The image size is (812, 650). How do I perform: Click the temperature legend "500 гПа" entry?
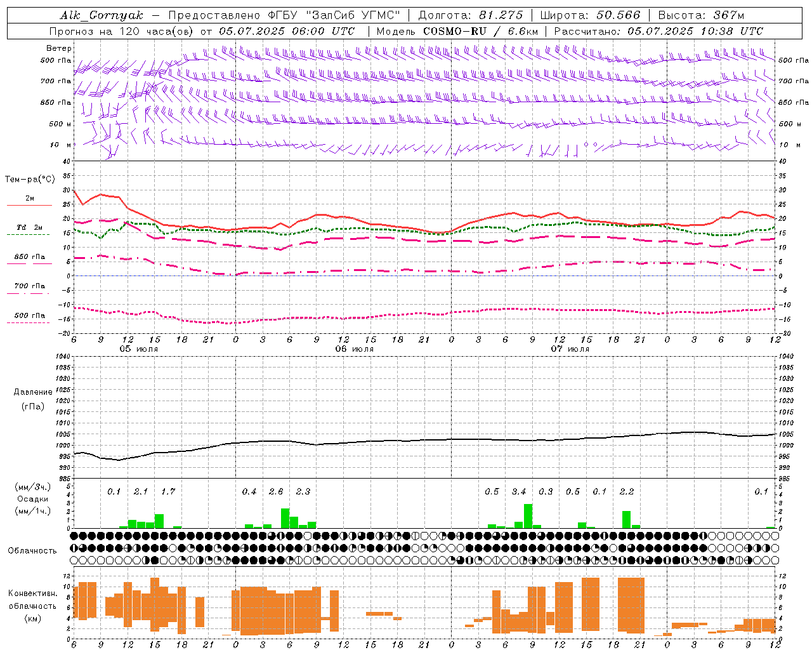[x=29, y=315]
